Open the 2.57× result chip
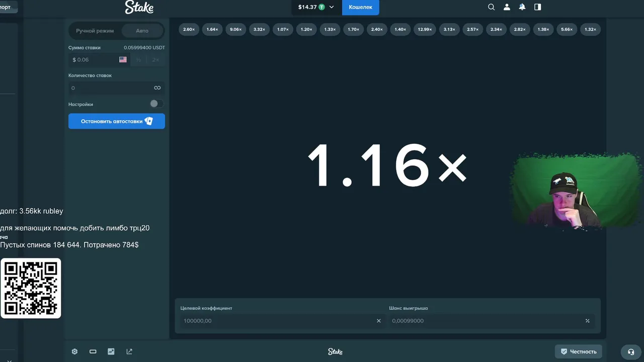 [x=472, y=29]
